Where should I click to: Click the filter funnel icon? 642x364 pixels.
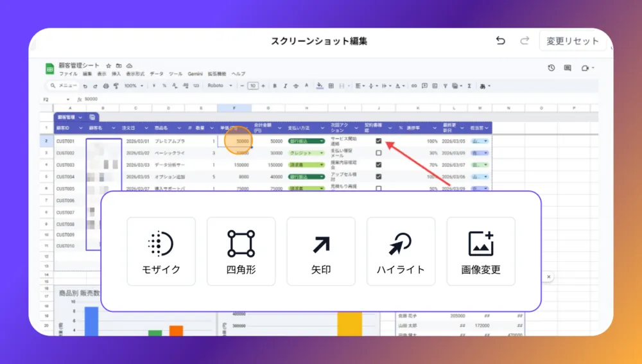click(x=445, y=86)
